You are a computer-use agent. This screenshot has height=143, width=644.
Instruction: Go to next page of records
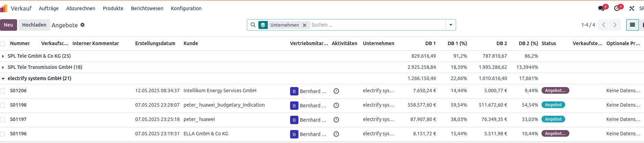pyautogui.click(x=615, y=25)
